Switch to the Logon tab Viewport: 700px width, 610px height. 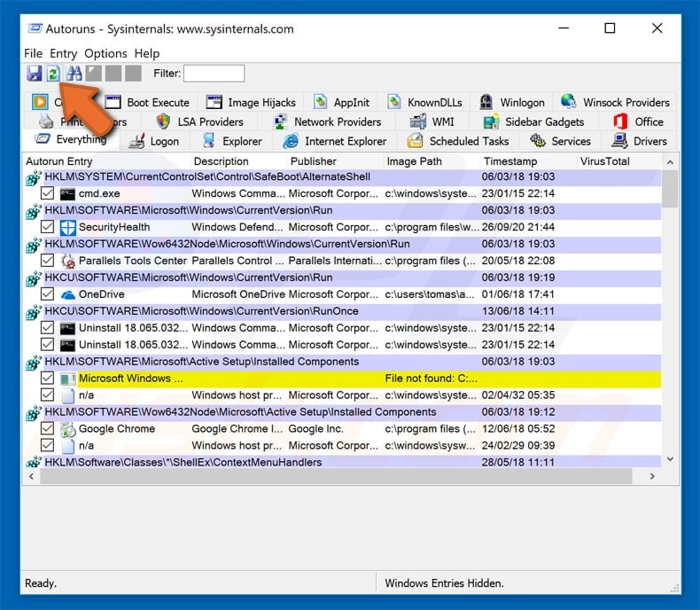pyautogui.click(x=154, y=142)
